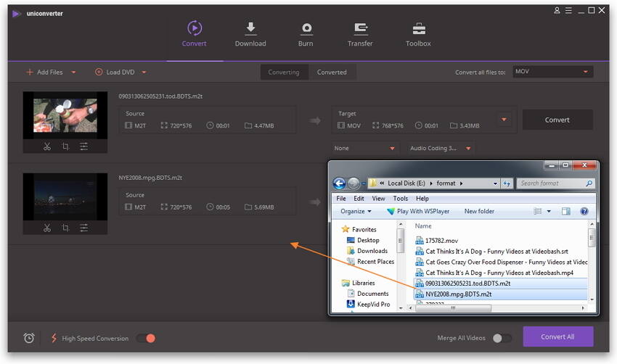Image resolution: width=617 pixels, height=364 pixels.
Task: Open effects settings icon for NYE2008 video
Action: (x=83, y=228)
